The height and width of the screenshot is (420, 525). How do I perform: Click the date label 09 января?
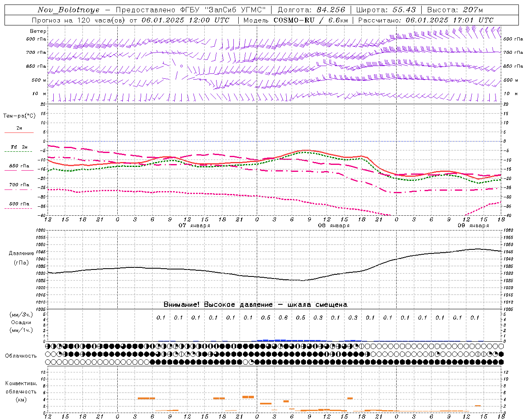[x=473, y=225]
